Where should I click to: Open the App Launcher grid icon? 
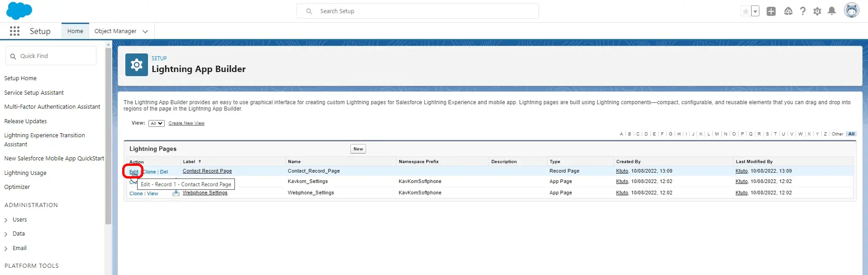click(x=14, y=31)
